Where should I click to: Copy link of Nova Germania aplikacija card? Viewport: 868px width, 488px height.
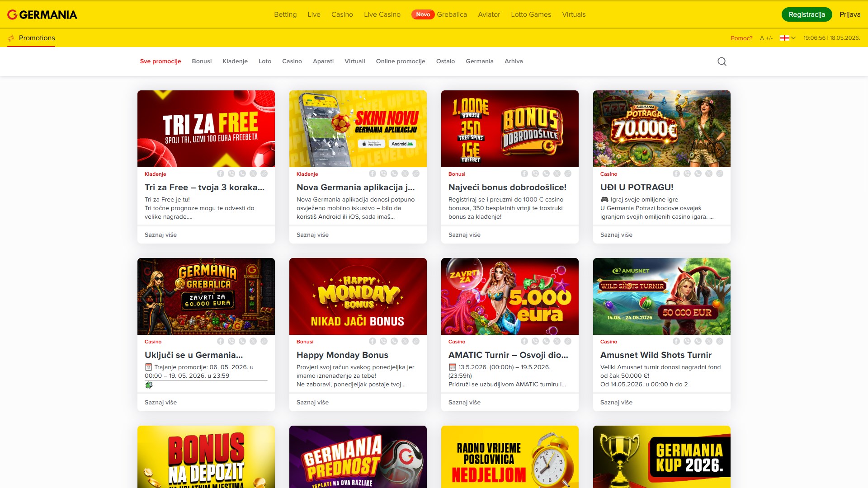[416, 174]
